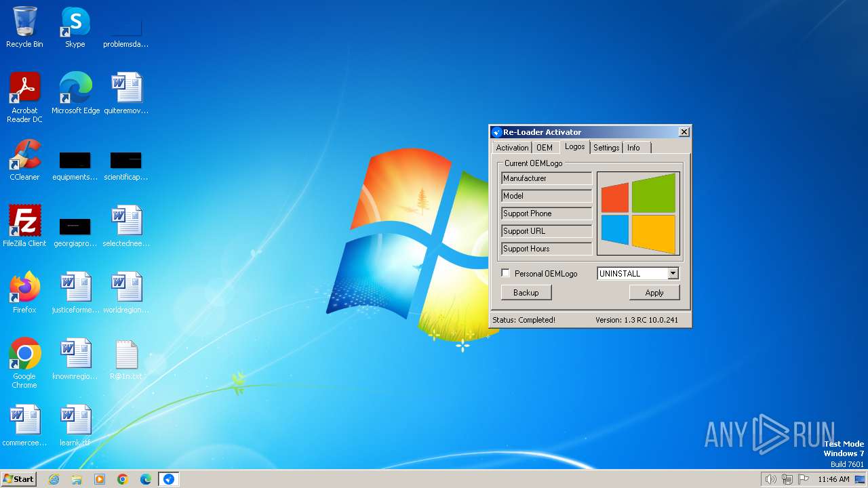Expand the UNINSTALL dropdown arrow
This screenshot has width=868, height=488.
pos(673,273)
